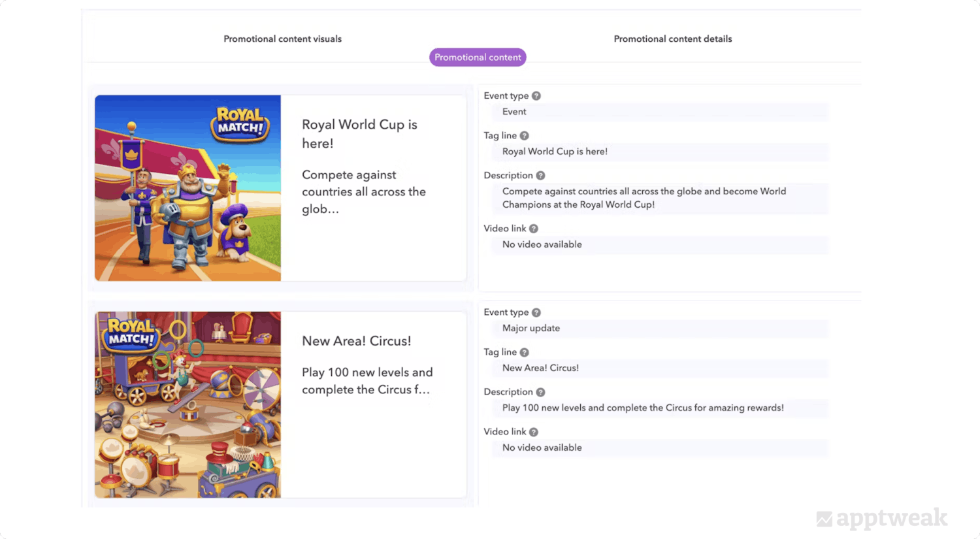Click the lower Video link question mark
The image size is (980, 539).
(534, 431)
